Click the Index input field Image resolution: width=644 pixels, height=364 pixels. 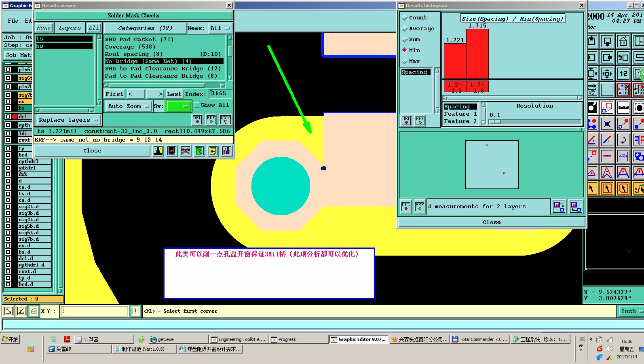pos(220,94)
